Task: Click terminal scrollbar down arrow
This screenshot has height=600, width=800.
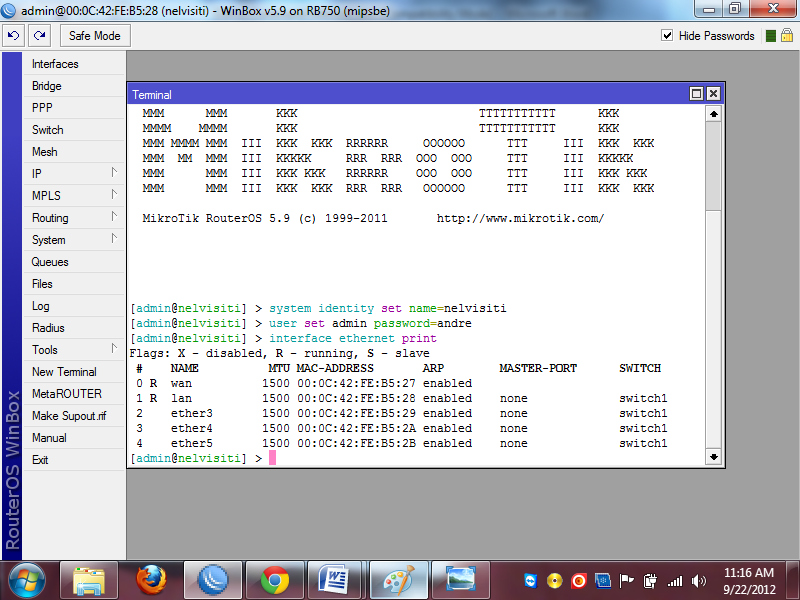Action: (x=713, y=457)
